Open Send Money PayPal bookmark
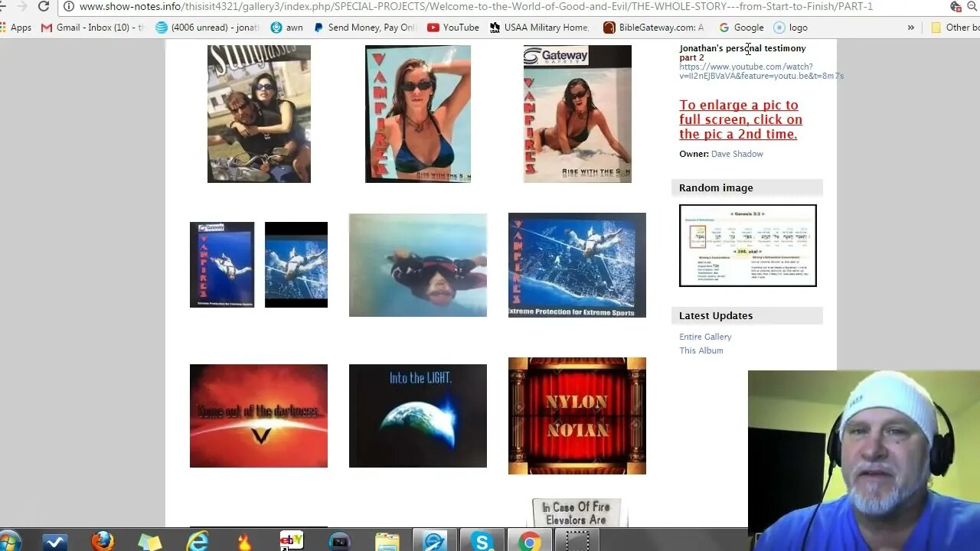Image resolution: width=980 pixels, height=551 pixels. coord(364,28)
